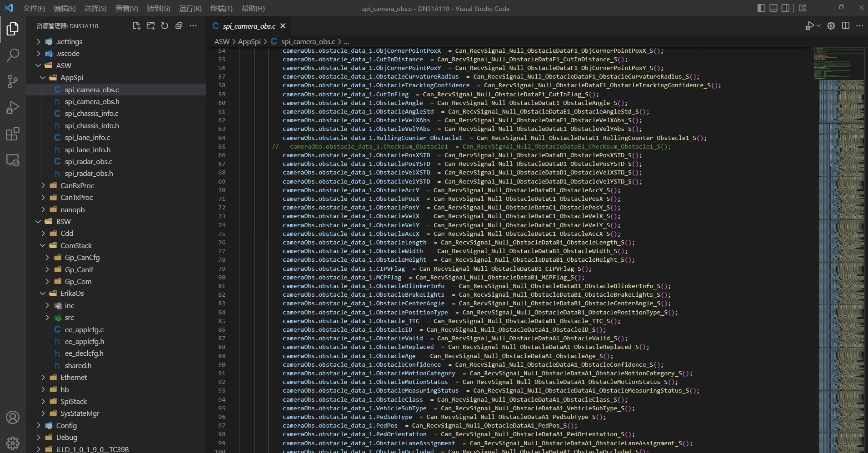
Task: Open the 终端(T) menu
Action: tap(221, 8)
